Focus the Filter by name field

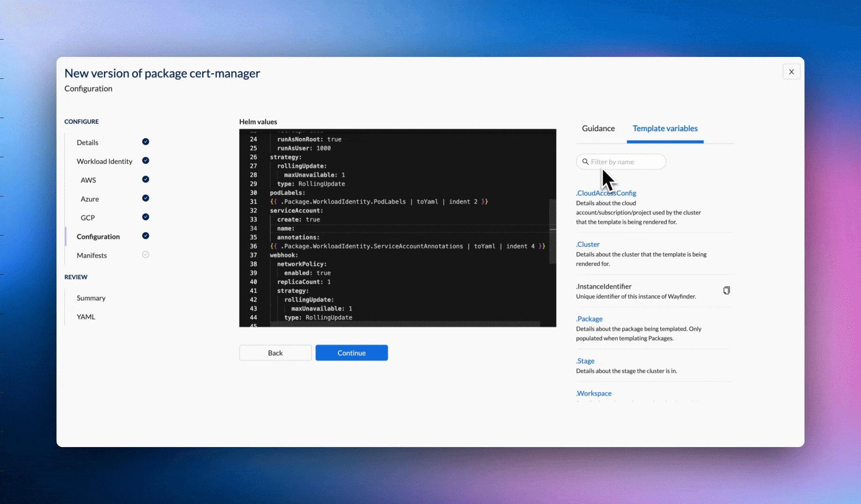click(x=621, y=162)
